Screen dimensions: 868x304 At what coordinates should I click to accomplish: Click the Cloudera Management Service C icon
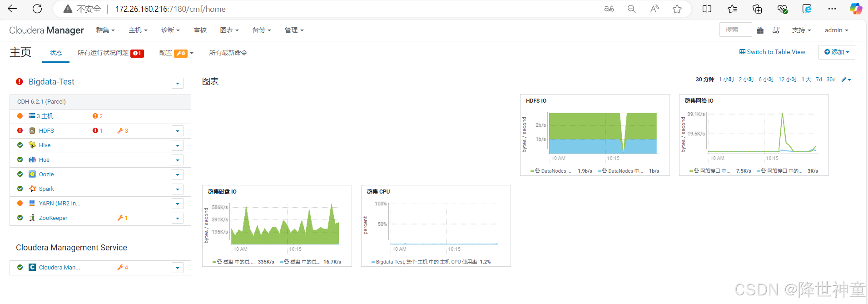tap(32, 267)
